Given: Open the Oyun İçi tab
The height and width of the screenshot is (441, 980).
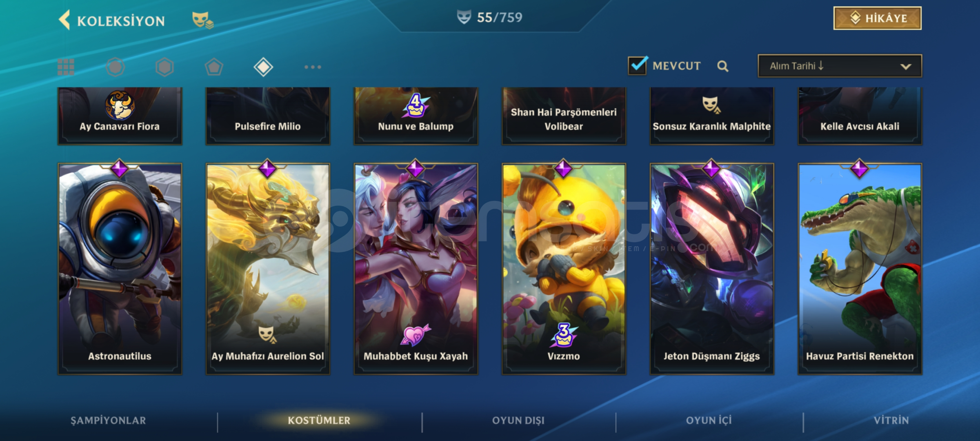Looking at the screenshot, I should point(709,421).
